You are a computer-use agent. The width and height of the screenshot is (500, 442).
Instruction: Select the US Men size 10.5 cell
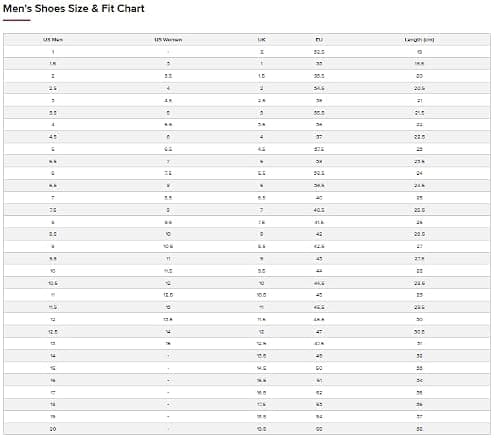pos(53,283)
